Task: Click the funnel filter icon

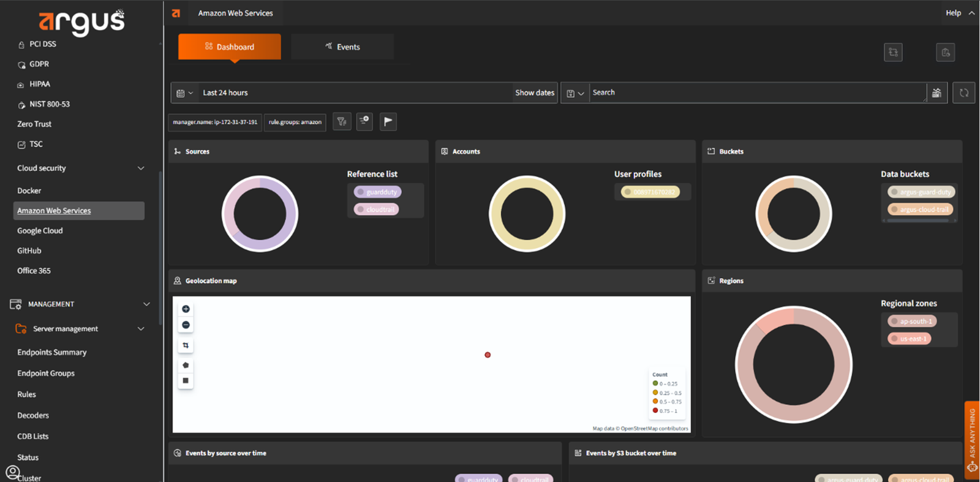Action: [342, 122]
